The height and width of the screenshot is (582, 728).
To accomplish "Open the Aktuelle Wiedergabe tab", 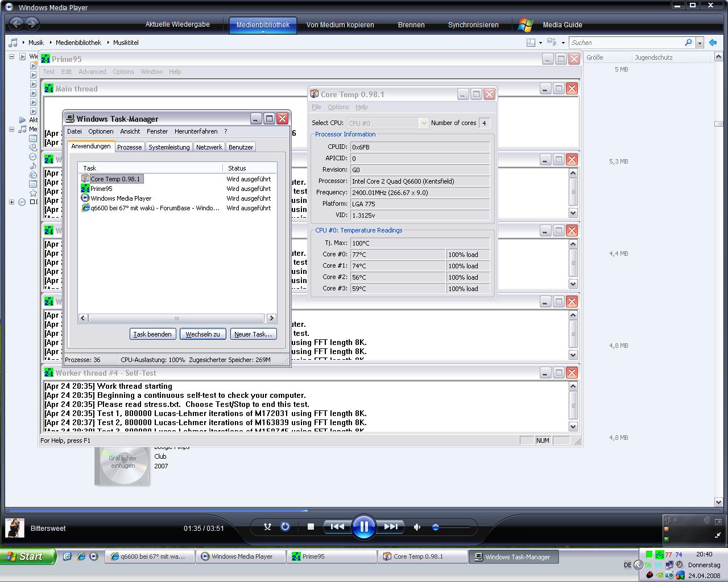I will pyautogui.click(x=177, y=24).
